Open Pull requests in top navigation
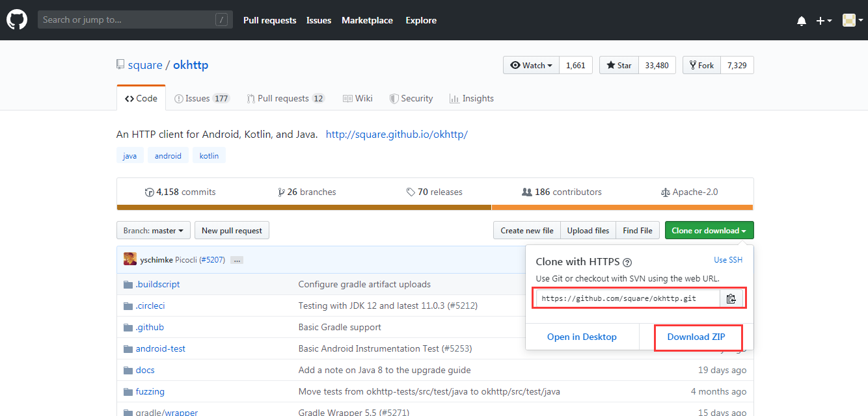 coord(269,20)
